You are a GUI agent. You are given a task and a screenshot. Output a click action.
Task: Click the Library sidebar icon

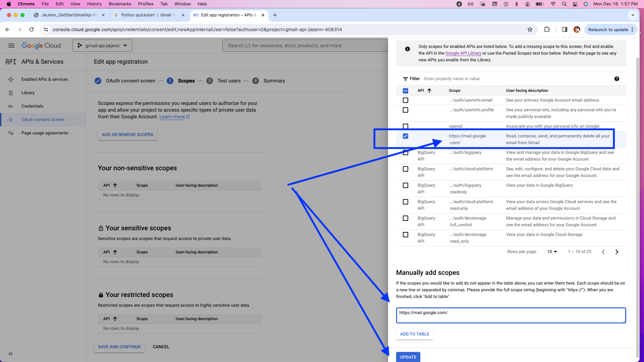[11, 93]
